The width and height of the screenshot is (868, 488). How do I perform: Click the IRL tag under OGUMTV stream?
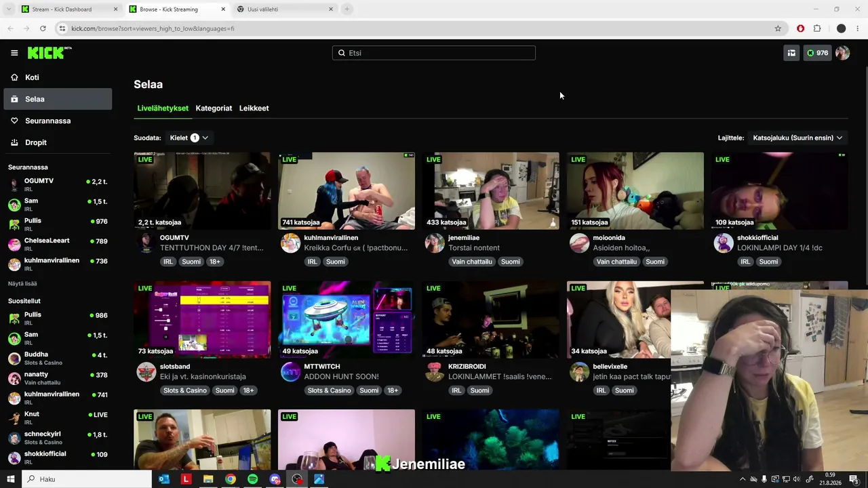tap(168, 262)
